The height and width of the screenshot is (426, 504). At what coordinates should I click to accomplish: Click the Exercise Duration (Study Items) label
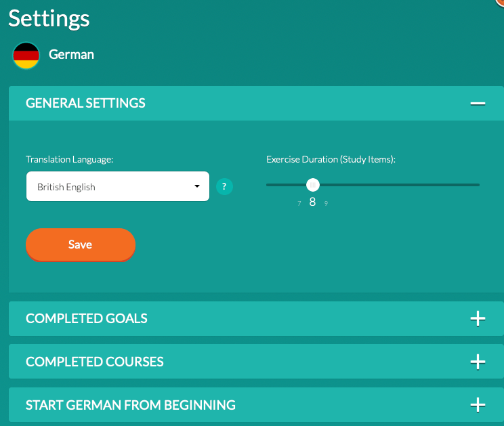click(331, 159)
